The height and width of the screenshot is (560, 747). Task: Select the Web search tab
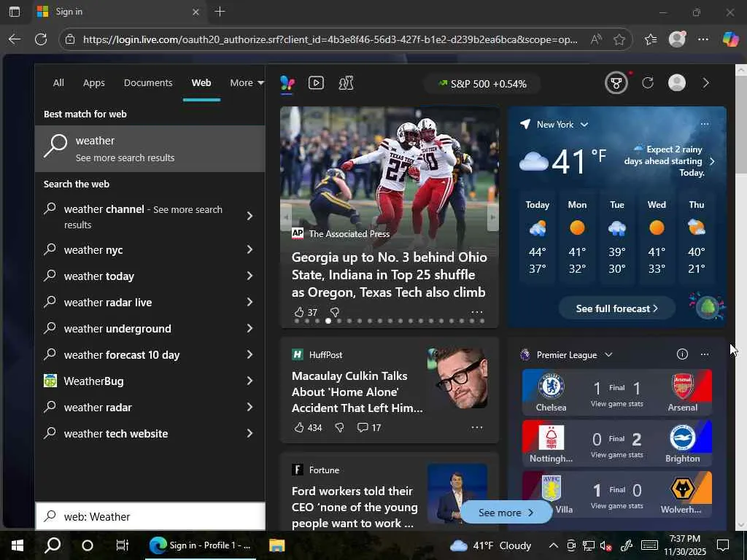click(x=201, y=83)
